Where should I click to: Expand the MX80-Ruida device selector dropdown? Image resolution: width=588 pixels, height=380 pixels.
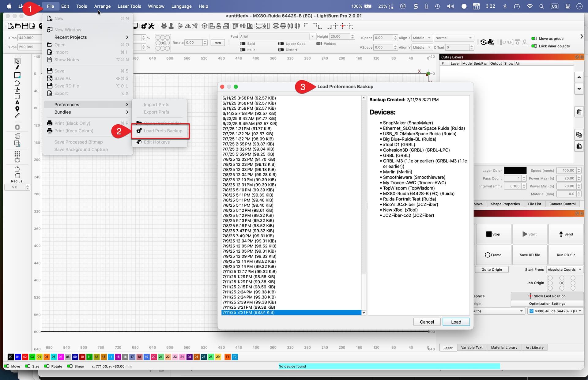pyautogui.click(x=556, y=311)
